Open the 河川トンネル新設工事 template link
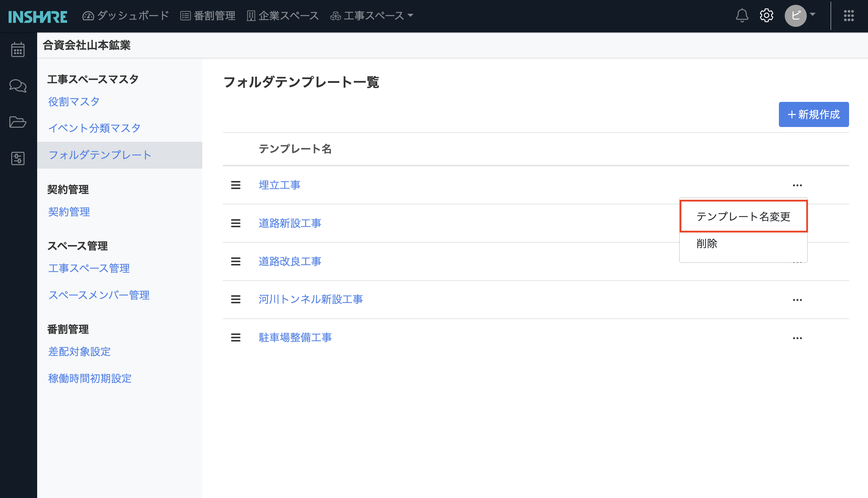Screen dimensions: 868x498 [x=311, y=299]
